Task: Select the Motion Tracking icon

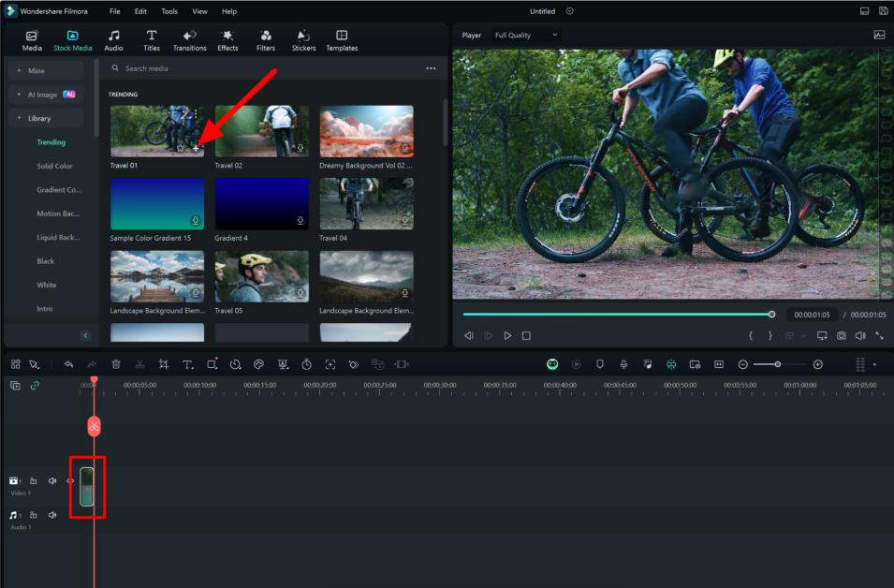Action: pos(330,364)
